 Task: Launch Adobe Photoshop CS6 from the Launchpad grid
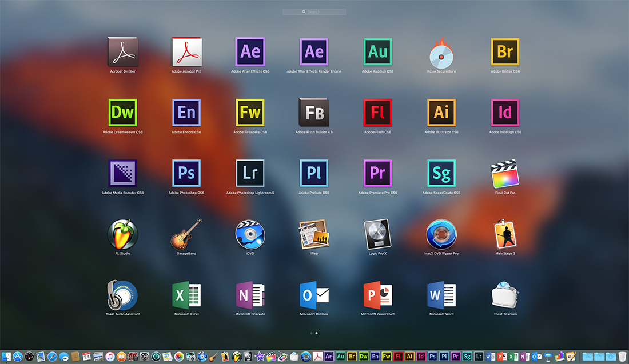[186, 173]
